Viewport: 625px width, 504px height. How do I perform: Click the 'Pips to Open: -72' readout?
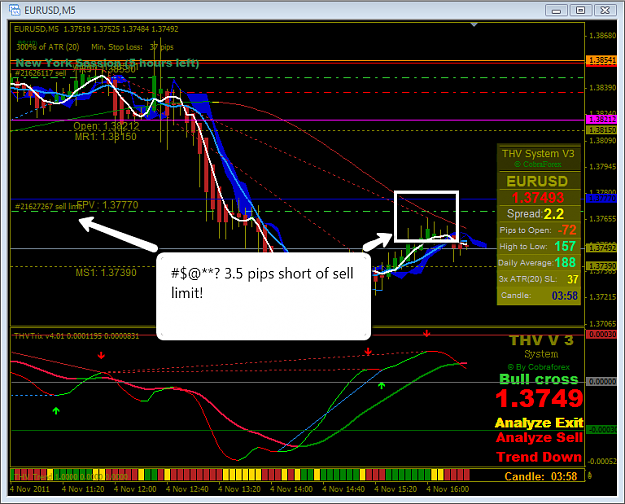tap(538, 230)
